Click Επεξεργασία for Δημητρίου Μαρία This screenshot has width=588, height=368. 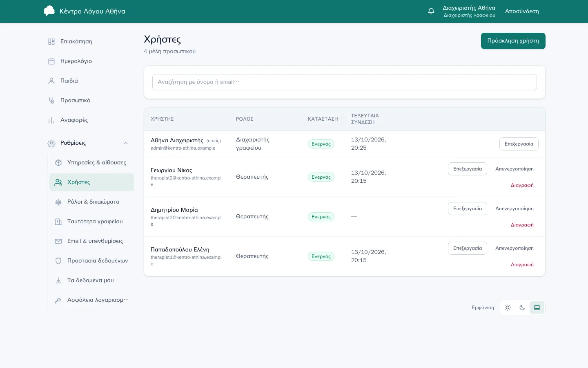(x=468, y=209)
